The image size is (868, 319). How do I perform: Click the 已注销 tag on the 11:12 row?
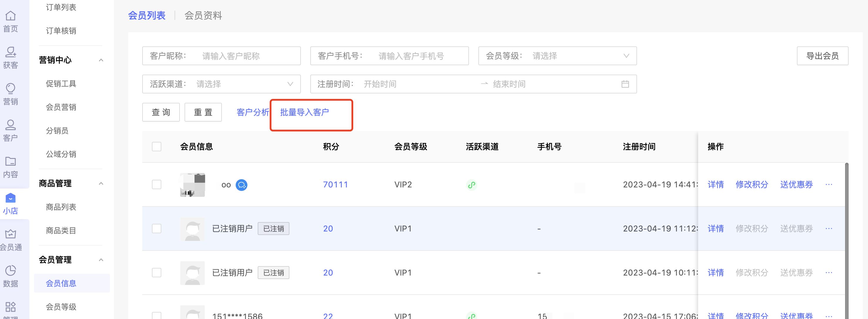pos(273,229)
